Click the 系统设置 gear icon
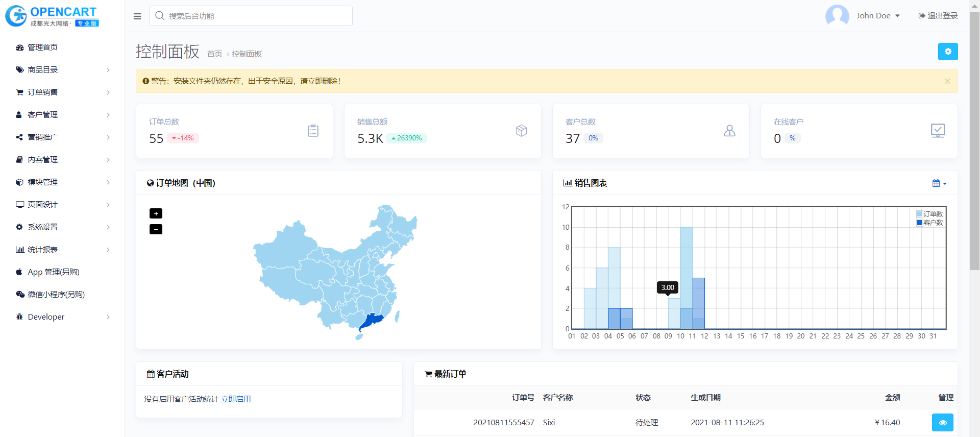Viewport: 980px width, 437px height. (x=19, y=227)
